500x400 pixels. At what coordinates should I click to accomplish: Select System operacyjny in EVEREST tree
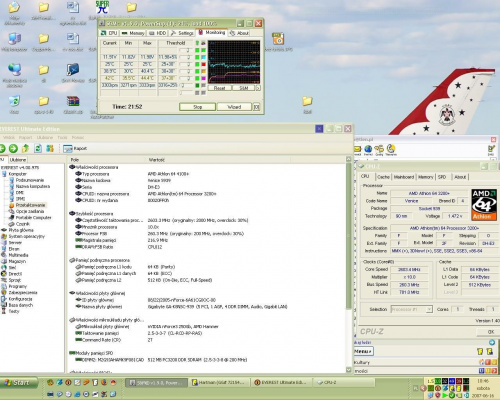(26, 236)
